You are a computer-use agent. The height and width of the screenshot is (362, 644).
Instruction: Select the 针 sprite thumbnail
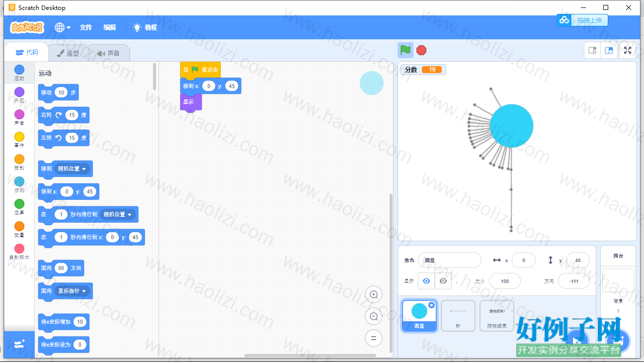coord(458,316)
